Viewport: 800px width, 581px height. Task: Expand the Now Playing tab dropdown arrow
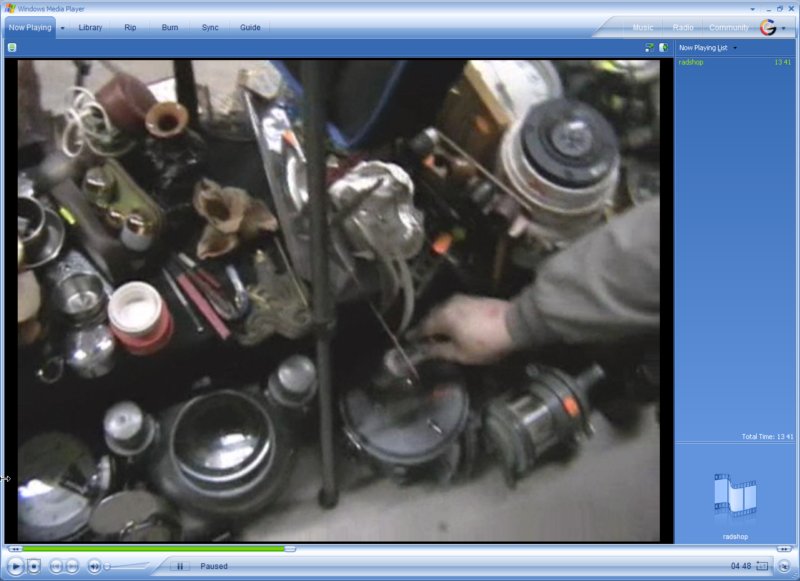coord(63,28)
